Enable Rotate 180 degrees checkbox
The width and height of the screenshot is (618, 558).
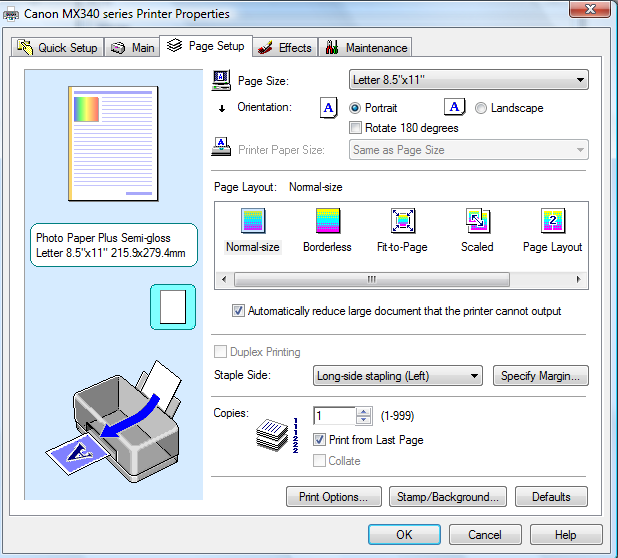pos(355,128)
